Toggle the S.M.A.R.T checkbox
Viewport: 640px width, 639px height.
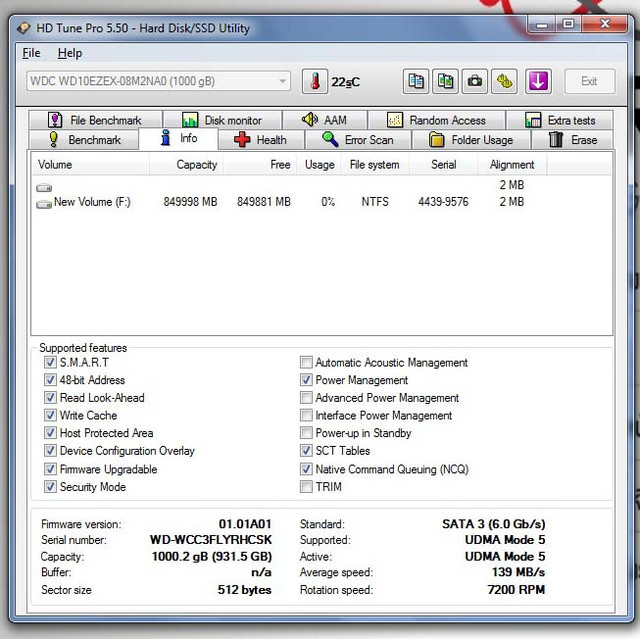tap(50, 362)
